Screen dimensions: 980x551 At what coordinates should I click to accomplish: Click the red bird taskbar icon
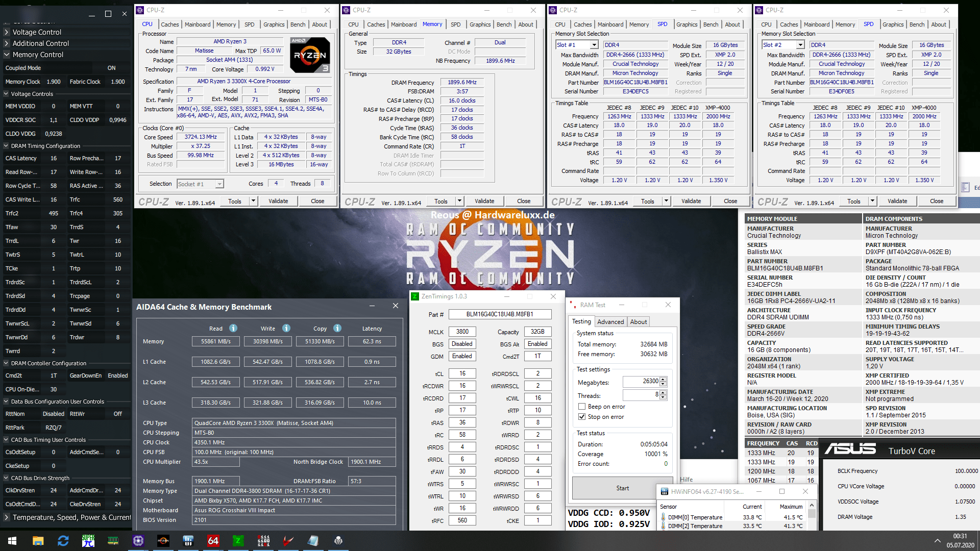point(288,541)
